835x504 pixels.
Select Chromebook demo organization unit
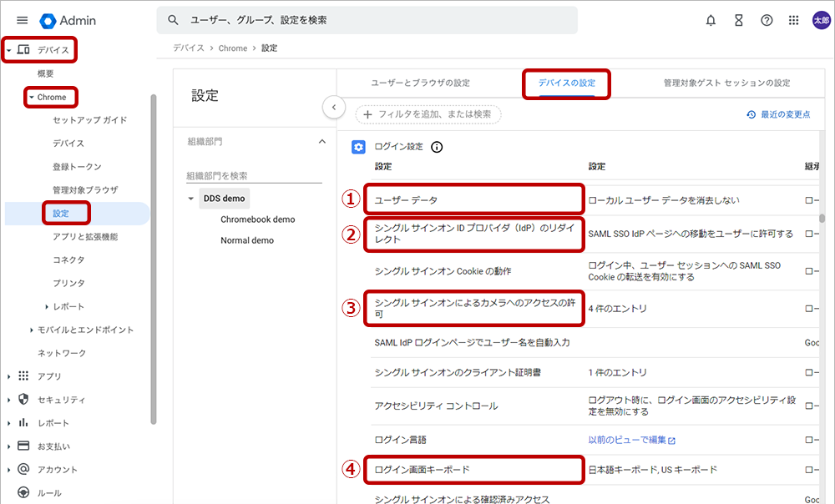[257, 219]
